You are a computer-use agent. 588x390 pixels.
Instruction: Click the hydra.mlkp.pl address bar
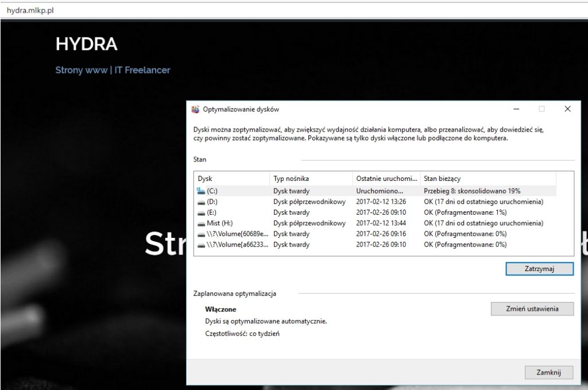click(294, 10)
